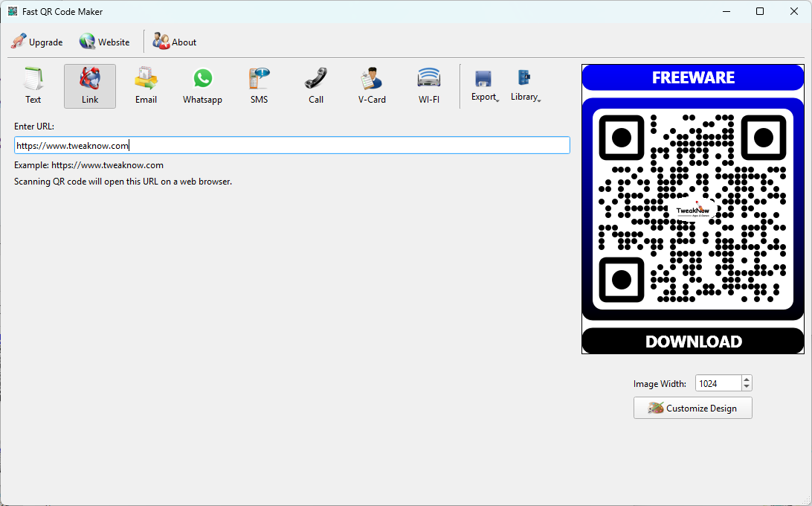
Task: Open the Website toolbar link
Action: [x=105, y=42]
